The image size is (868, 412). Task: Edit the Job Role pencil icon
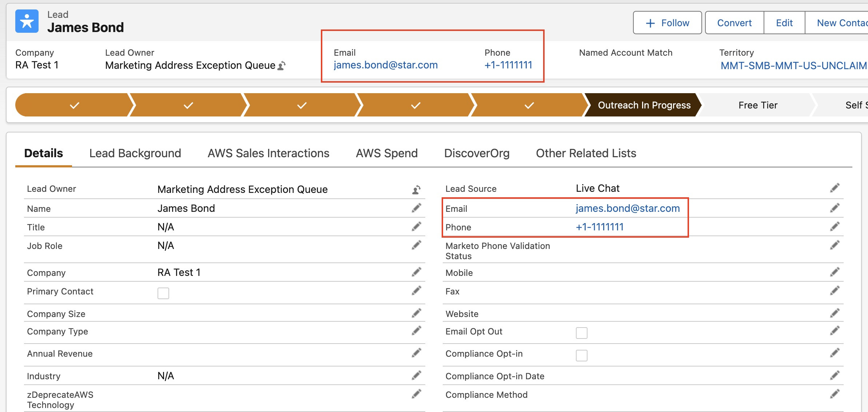coord(417,245)
